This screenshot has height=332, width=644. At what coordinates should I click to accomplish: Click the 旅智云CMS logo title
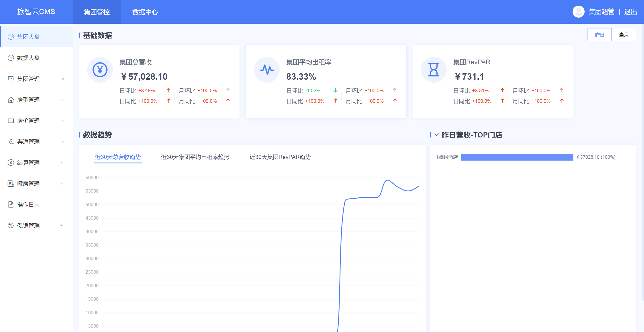(36, 12)
